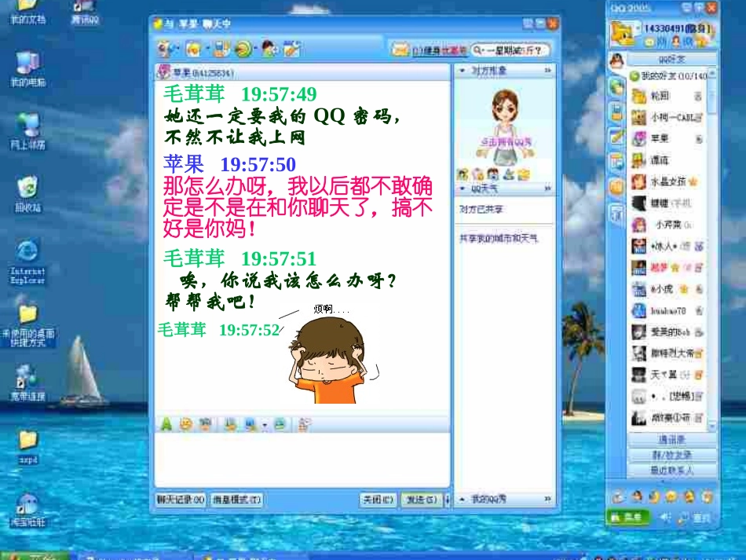The image size is (746, 560).
Task: Expand the 我的QQ秀 panel section
Action: click(462, 499)
